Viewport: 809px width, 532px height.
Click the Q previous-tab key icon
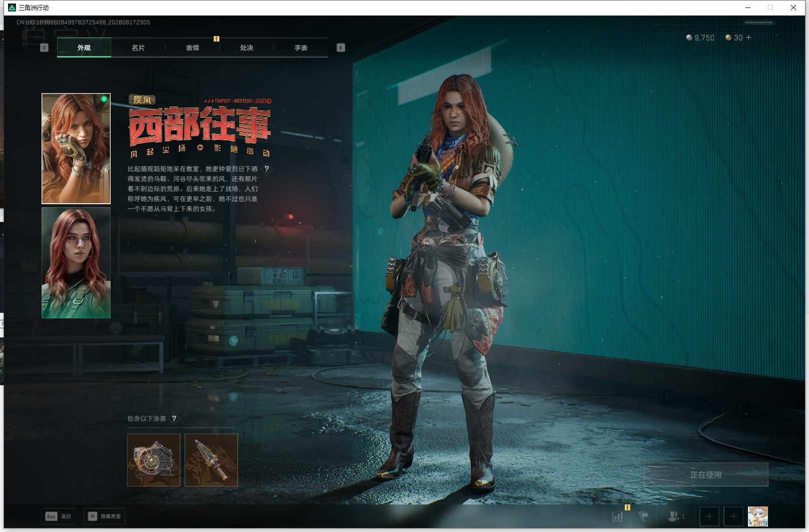click(x=44, y=48)
